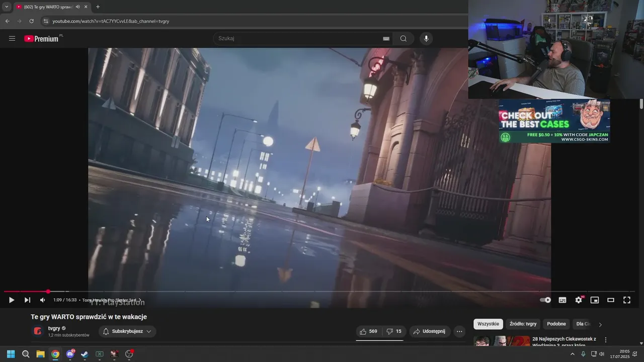
Task: Go forward in the browser
Action: tap(19, 21)
